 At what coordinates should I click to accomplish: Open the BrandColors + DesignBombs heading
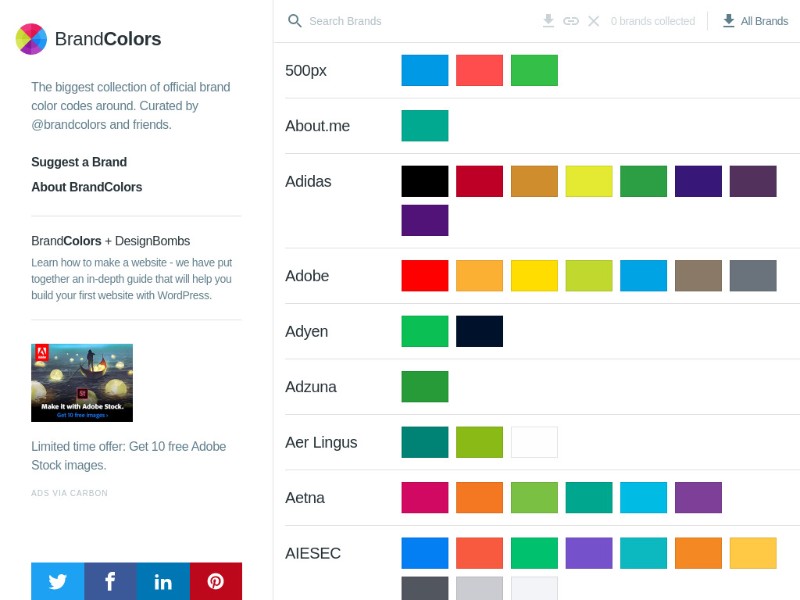[x=111, y=241]
